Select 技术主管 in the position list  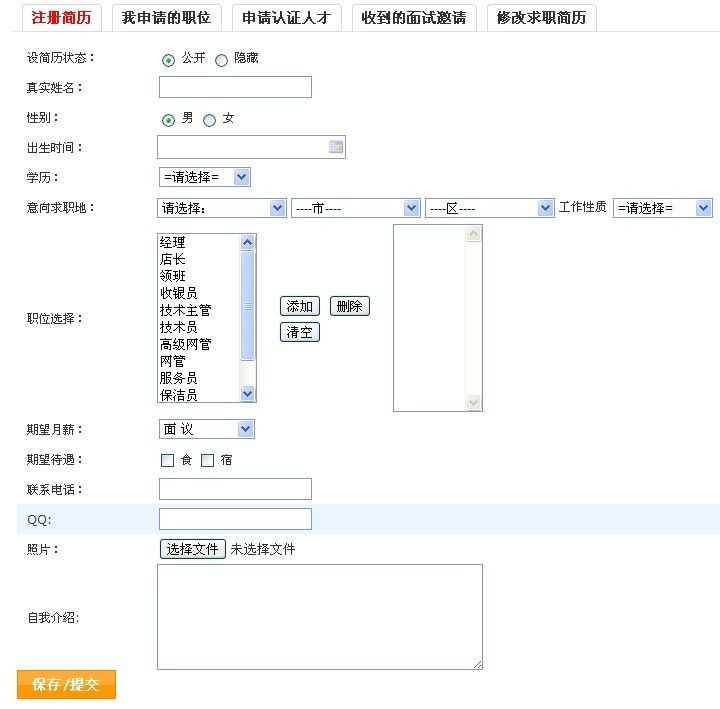click(186, 311)
